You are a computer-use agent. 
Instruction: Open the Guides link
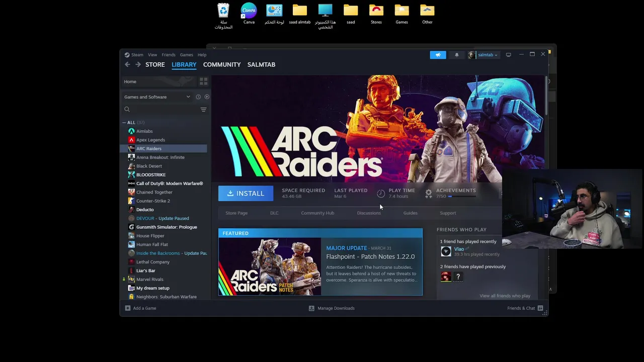pyautogui.click(x=410, y=213)
